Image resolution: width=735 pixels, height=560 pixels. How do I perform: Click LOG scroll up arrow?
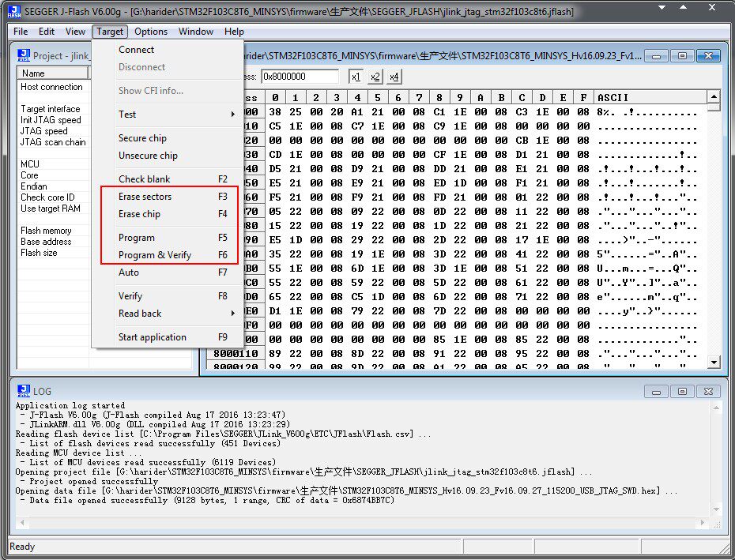716,408
